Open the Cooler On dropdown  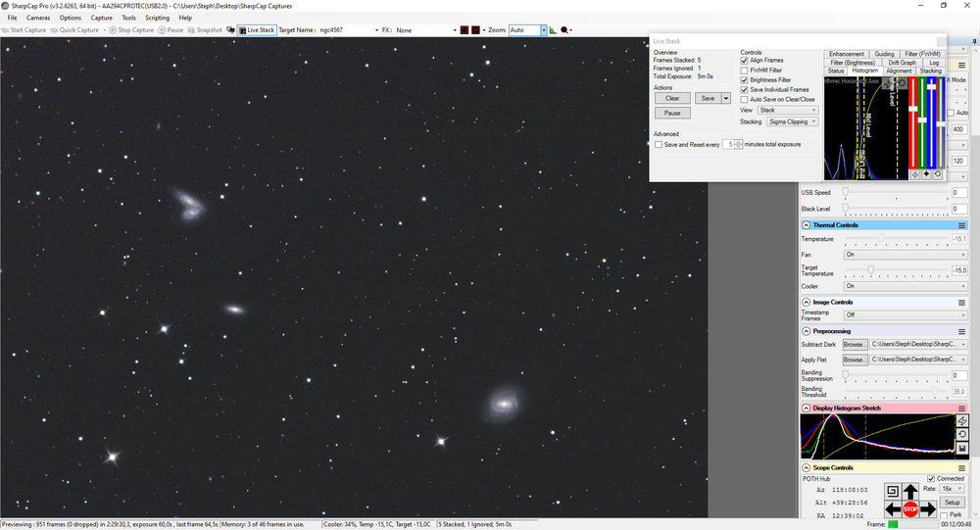click(906, 286)
